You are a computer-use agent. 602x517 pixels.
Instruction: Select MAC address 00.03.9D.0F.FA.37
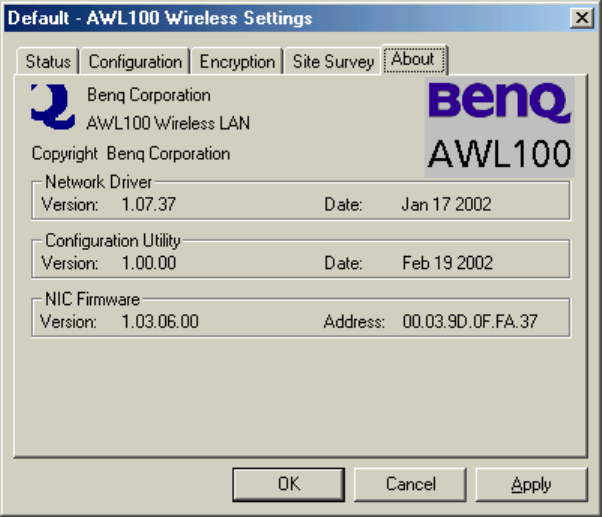[470, 322]
